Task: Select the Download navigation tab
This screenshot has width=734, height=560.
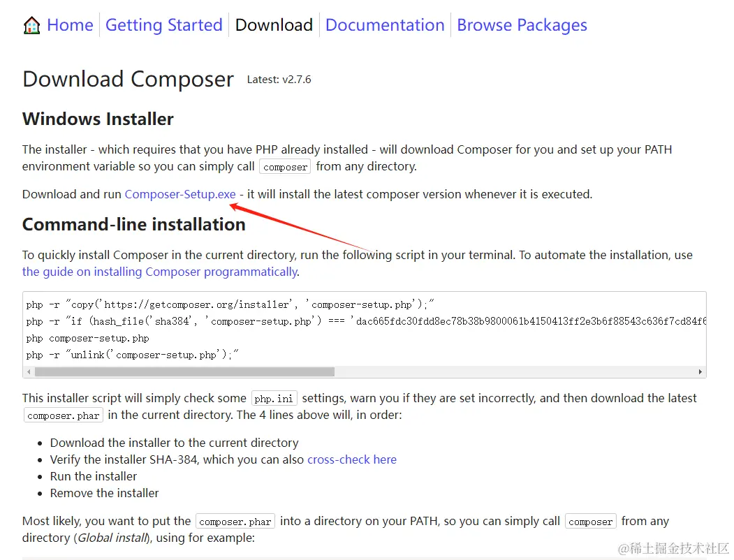Action: tap(274, 25)
